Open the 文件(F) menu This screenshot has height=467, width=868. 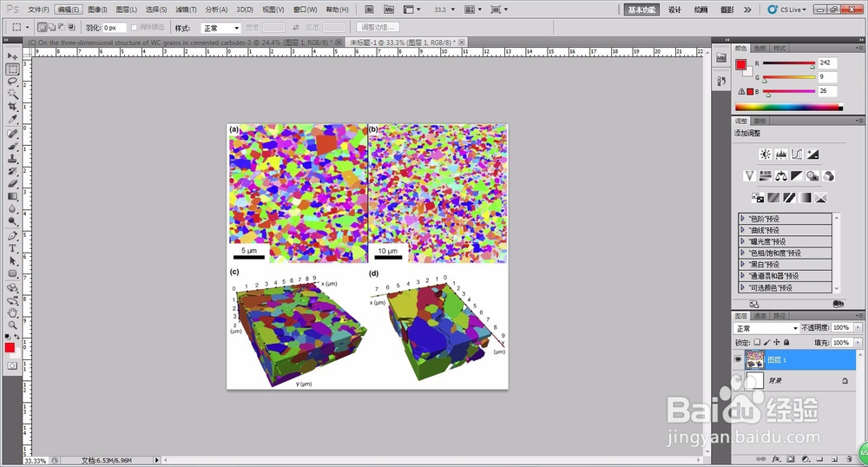pyautogui.click(x=38, y=10)
